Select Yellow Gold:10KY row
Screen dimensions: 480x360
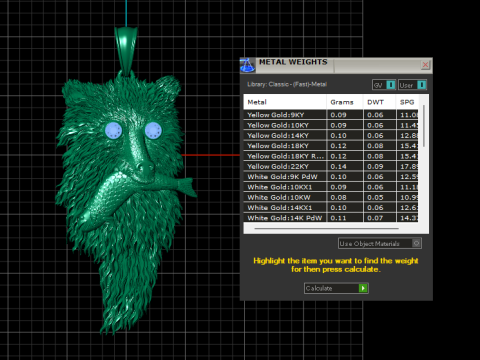331,125
